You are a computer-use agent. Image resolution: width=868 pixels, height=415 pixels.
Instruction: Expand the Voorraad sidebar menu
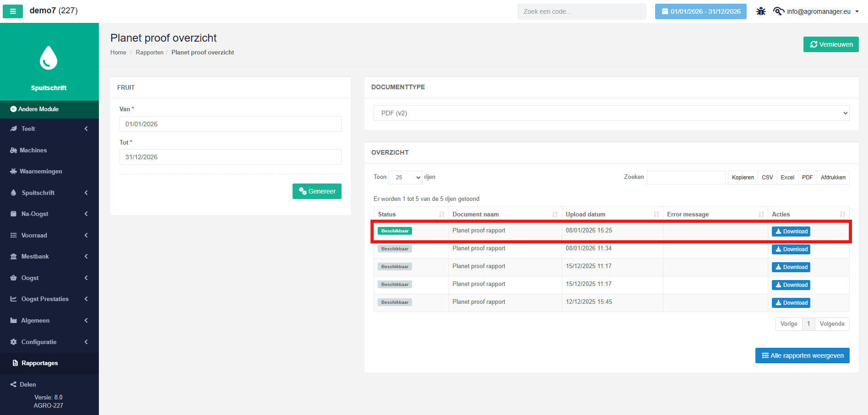pyautogui.click(x=49, y=235)
